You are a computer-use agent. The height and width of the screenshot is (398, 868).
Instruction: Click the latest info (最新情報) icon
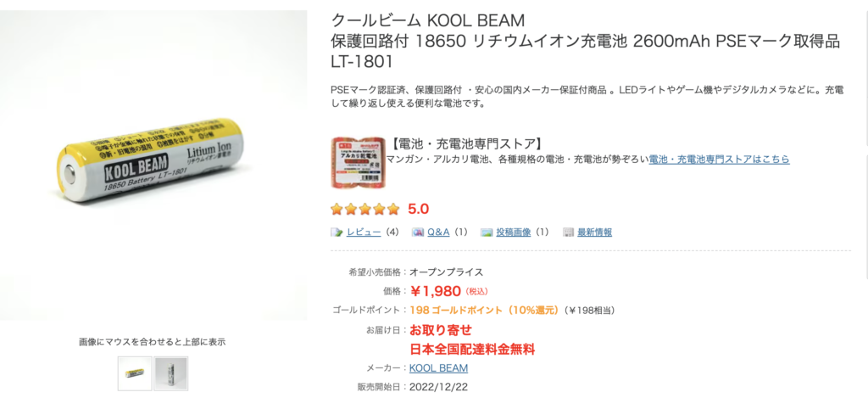pos(568,232)
